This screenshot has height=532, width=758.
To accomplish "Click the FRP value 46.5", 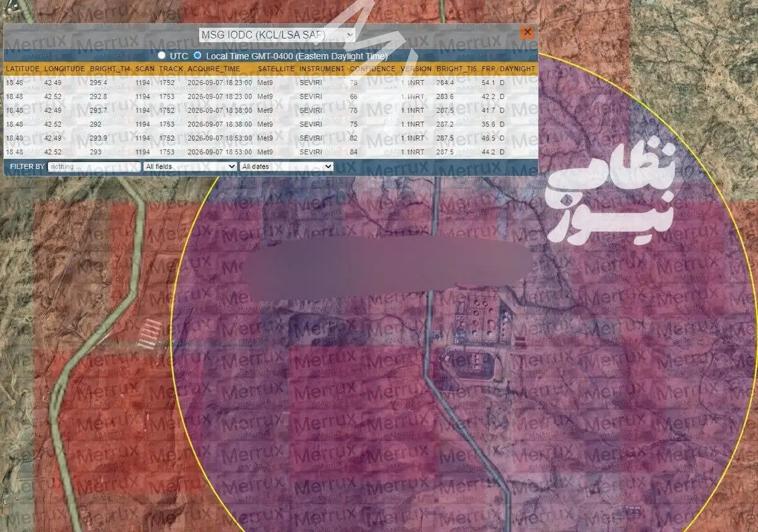I will [x=488, y=138].
